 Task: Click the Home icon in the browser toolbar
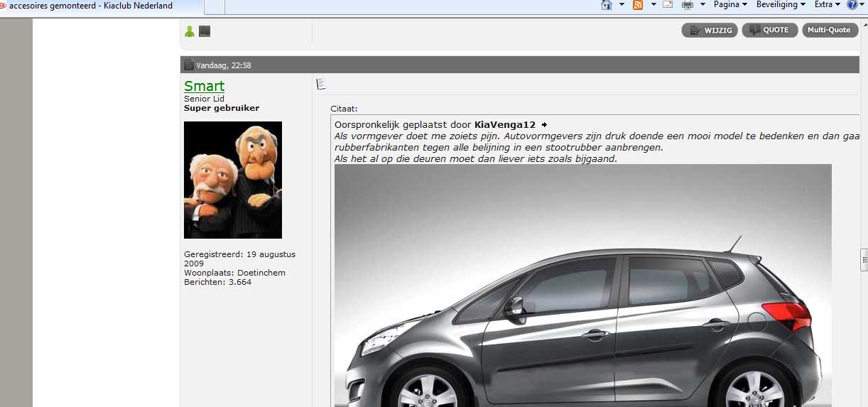click(607, 5)
